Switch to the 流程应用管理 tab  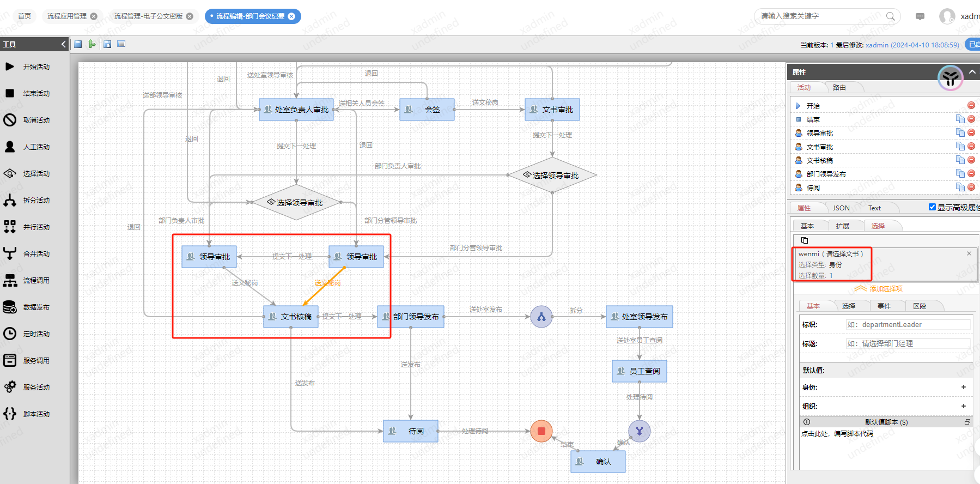[x=67, y=16]
